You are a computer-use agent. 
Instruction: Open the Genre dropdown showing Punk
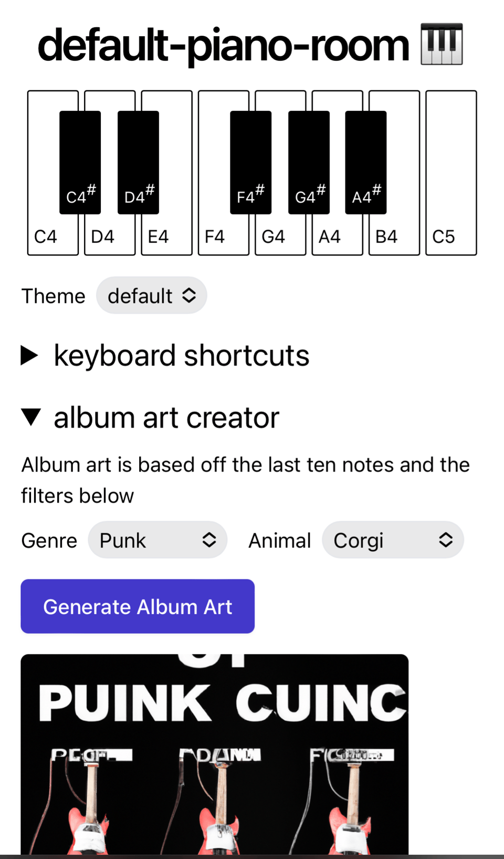point(157,540)
